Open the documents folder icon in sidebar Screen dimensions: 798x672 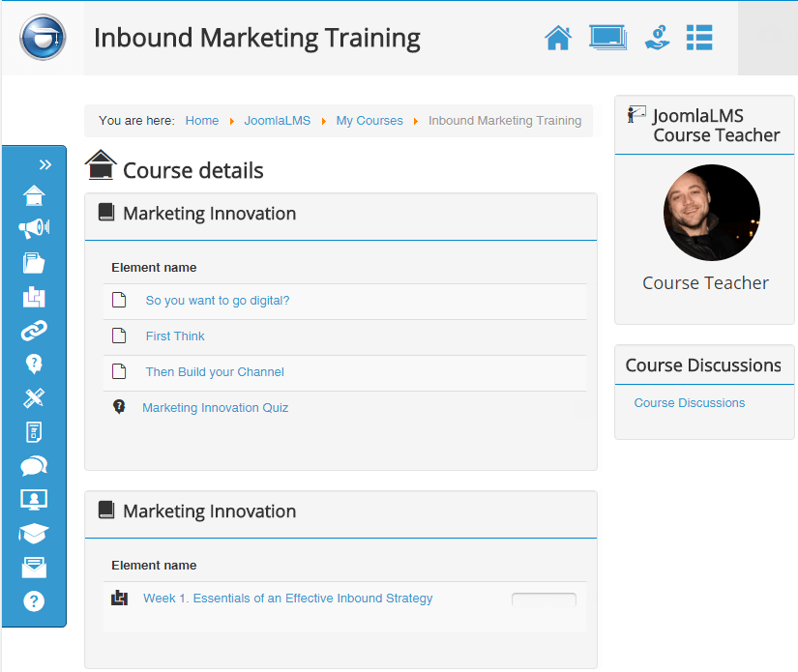[x=34, y=262]
